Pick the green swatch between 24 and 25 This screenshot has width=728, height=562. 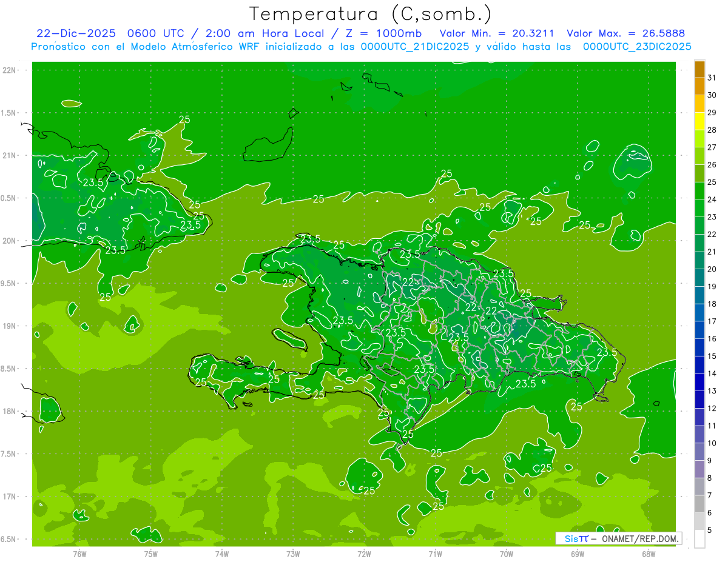tap(699, 191)
